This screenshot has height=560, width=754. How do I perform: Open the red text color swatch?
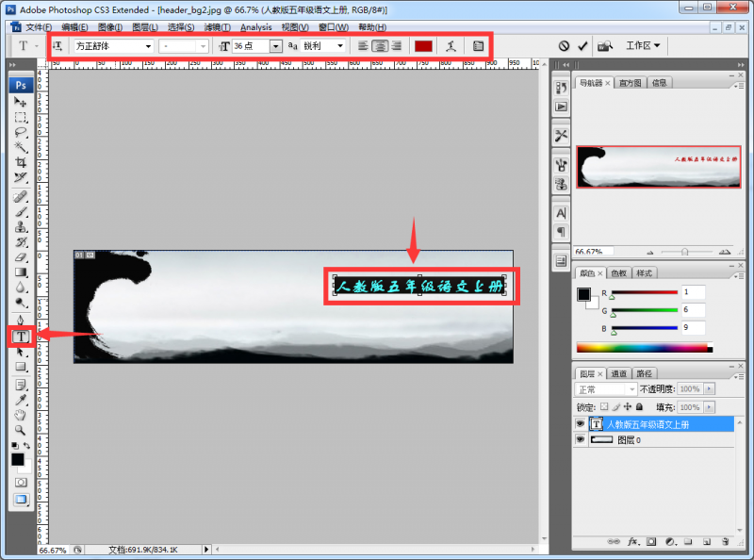423,46
